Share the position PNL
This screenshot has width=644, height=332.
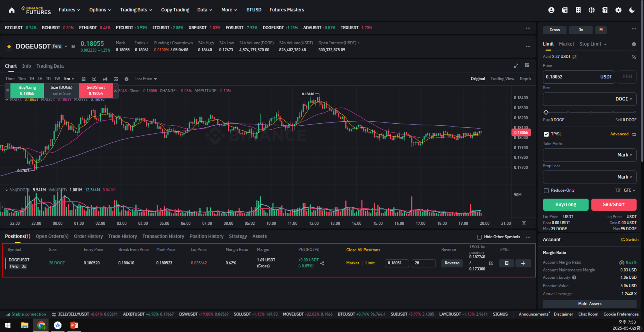(322, 263)
